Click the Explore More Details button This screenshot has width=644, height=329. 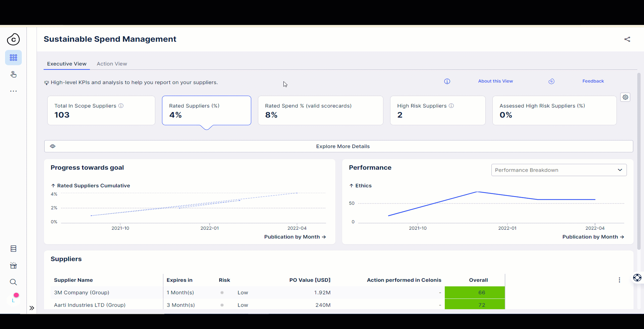pyautogui.click(x=342, y=146)
